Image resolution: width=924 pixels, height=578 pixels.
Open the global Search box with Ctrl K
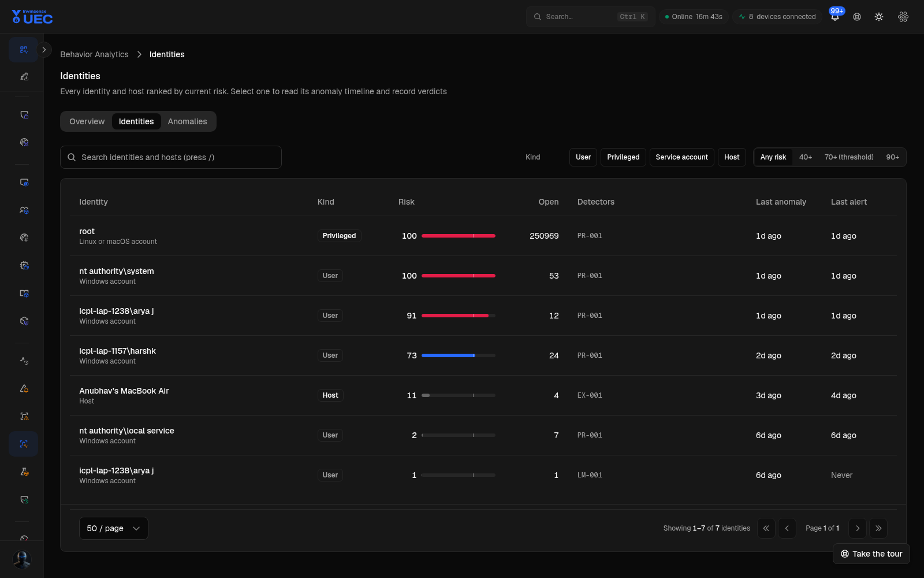pyautogui.click(x=590, y=17)
